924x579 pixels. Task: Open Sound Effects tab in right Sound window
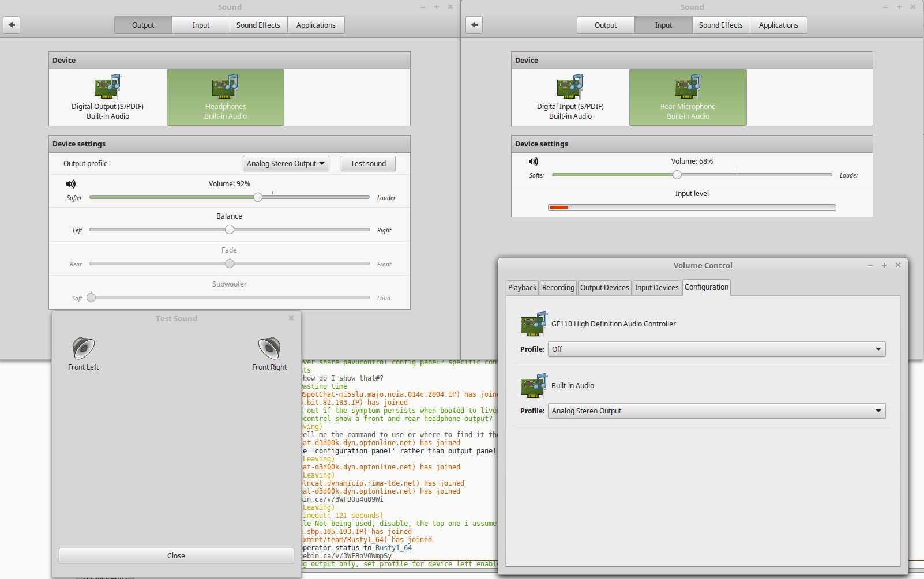[x=721, y=25]
